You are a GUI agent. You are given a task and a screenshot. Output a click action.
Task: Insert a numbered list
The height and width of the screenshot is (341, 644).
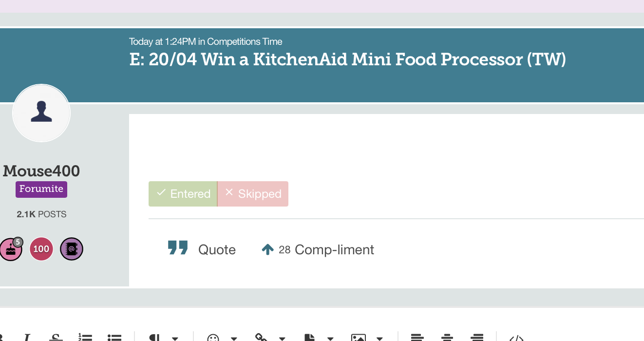click(85, 338)
